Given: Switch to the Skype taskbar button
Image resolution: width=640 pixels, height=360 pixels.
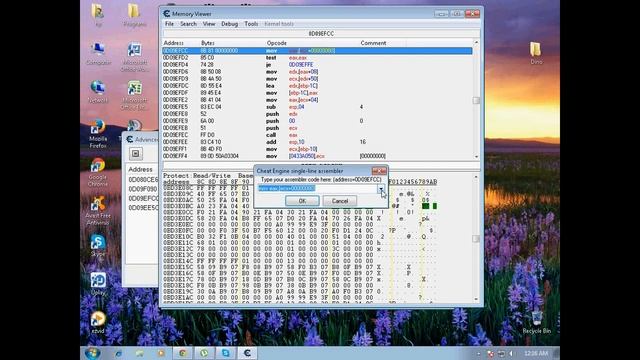Looking at the screenshot, I should click(x=225, y=353).
